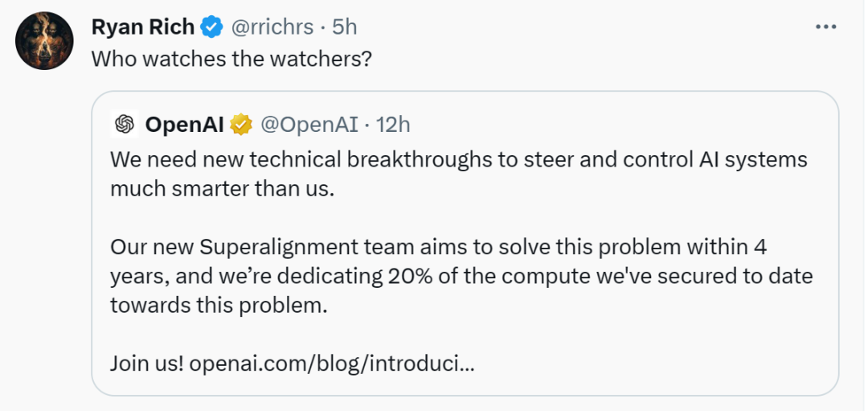Open the @rrichrs handle link
The width and height of the screenshot is (868, 411).
(272, 27)
